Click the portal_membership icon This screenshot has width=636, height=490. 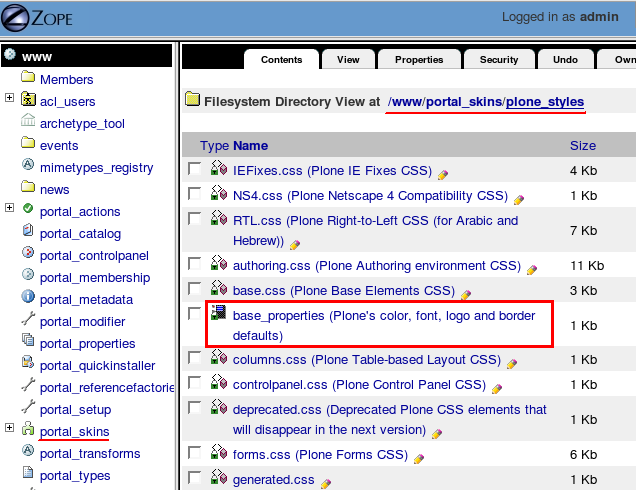(28, 274)
